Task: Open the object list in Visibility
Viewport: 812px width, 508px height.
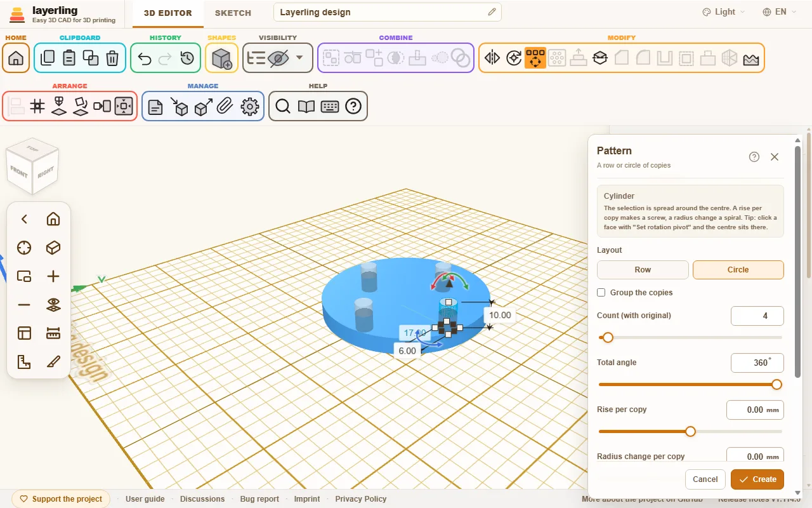Action: coord(256,58)
